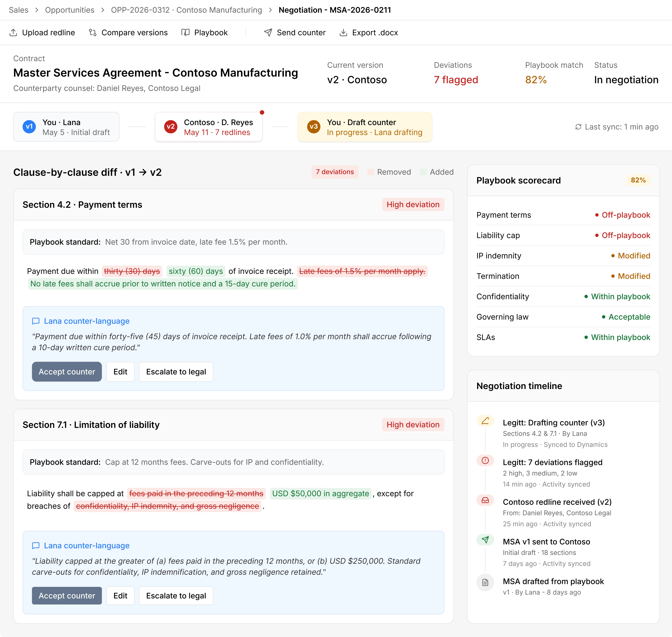This screenshot has height=637, width=672.
Task: Accept counter for Section 4.2 Payment terms
Action: tap(67, 372)
